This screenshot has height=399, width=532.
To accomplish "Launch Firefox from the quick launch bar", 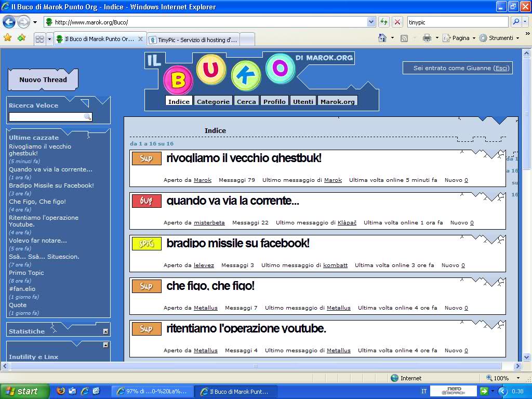I will 61,391.
